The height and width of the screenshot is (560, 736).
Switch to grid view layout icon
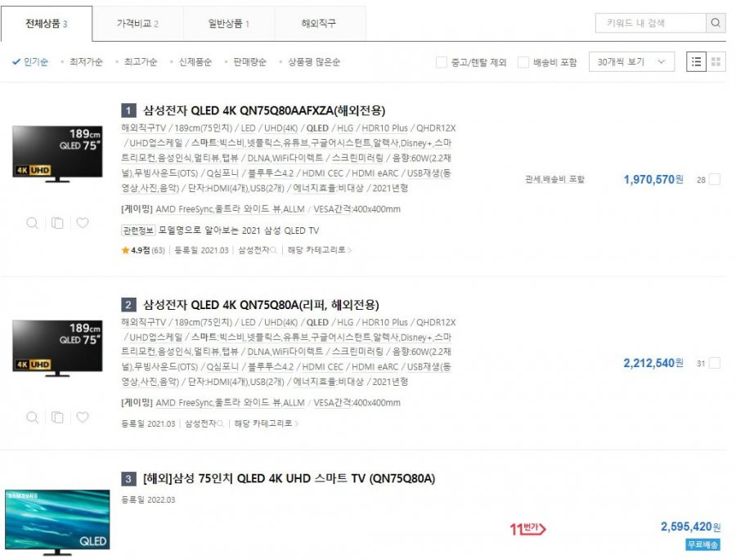coord(716,61)
